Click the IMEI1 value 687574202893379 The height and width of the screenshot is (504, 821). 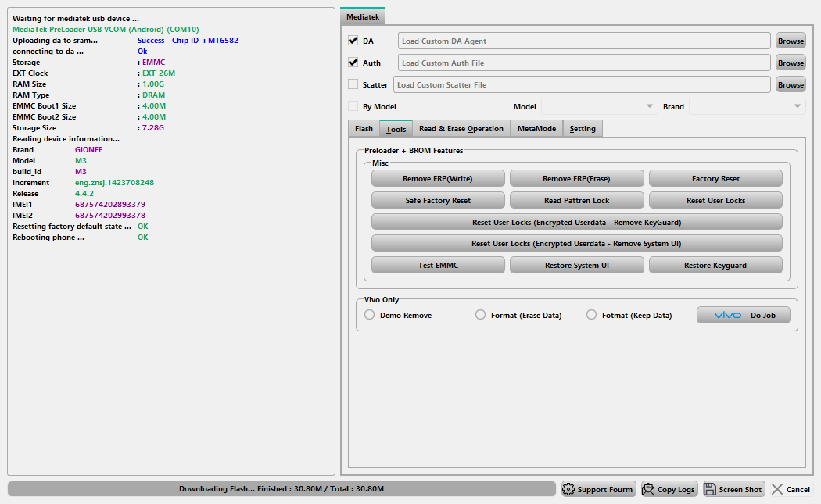click(110, 204)
